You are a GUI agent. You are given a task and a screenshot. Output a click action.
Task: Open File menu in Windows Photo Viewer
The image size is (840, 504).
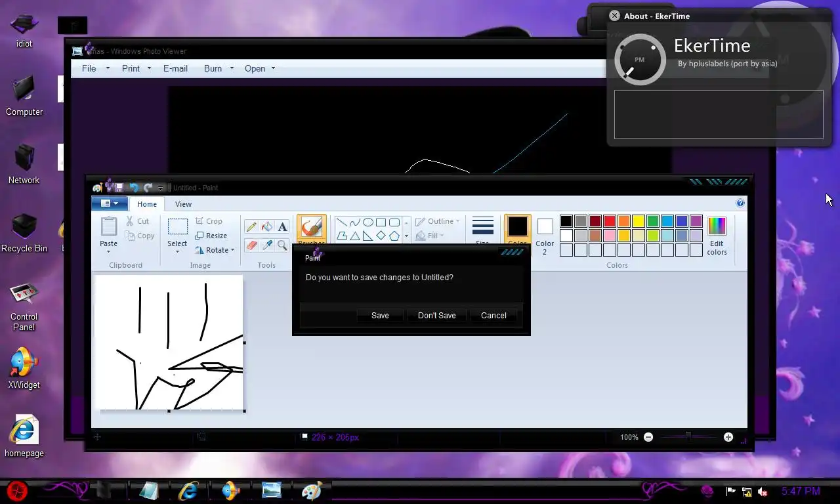[x=96, y=68]
